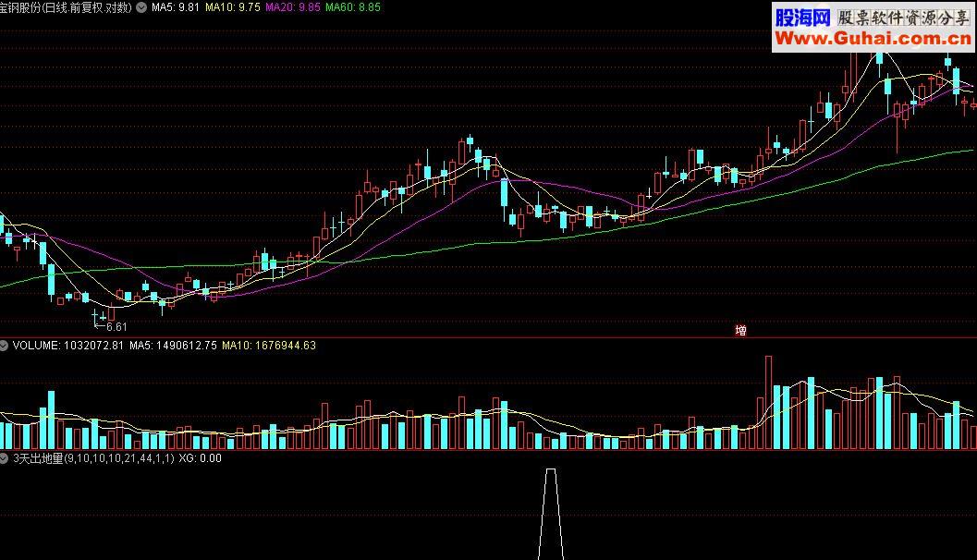Click the 3天出地量(9,10,10,10,21,44,1,1) indicator name
The height and width of the screenshot is (560, 977).
93,458
